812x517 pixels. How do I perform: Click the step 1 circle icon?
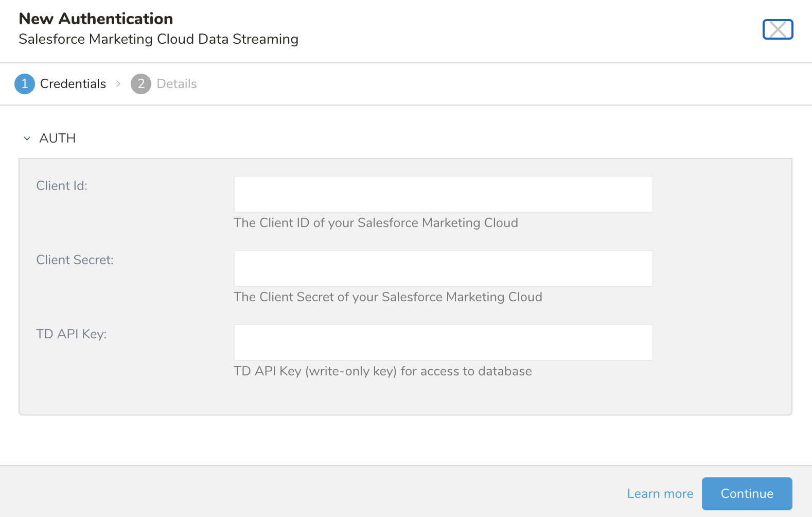coord(25,84)
